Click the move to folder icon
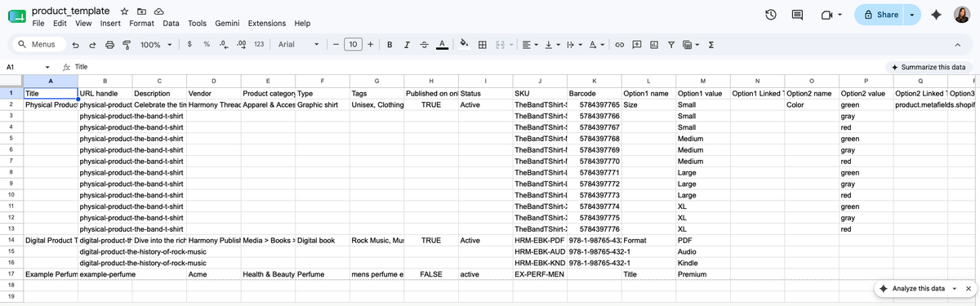This screenshot has width=980, height=306. coord(141,11)
